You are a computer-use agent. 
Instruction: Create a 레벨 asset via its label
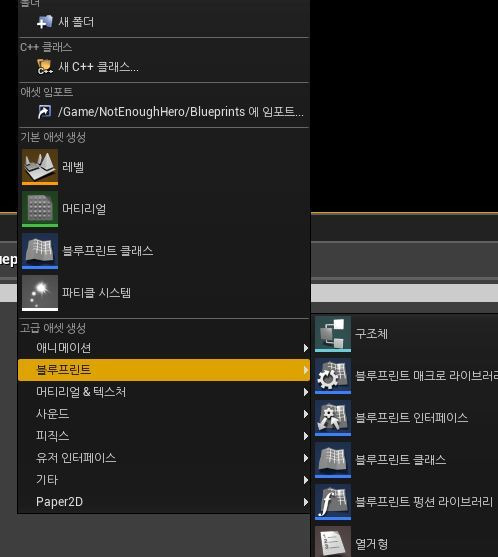pos(73,167)
